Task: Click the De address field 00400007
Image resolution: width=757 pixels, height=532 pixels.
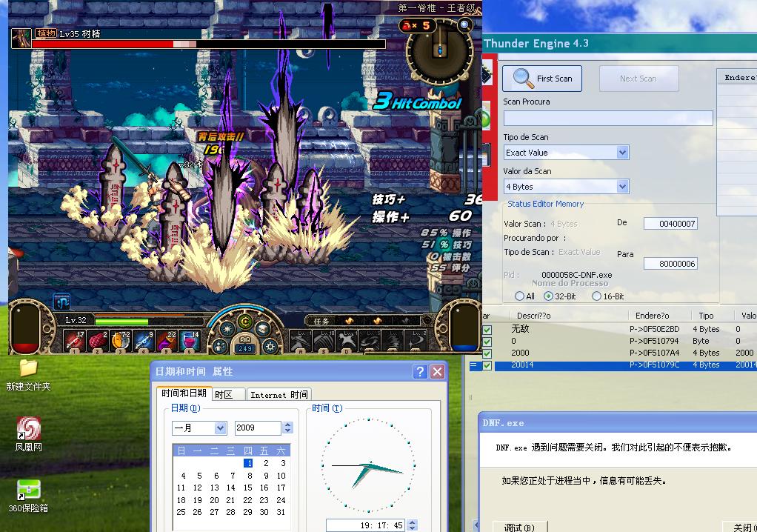Action: point(670,224)
